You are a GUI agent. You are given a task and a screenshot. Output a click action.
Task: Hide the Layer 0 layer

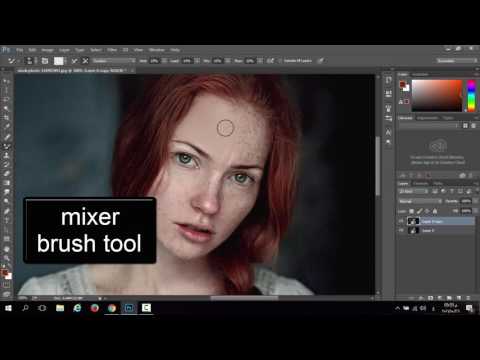[402, 230]
